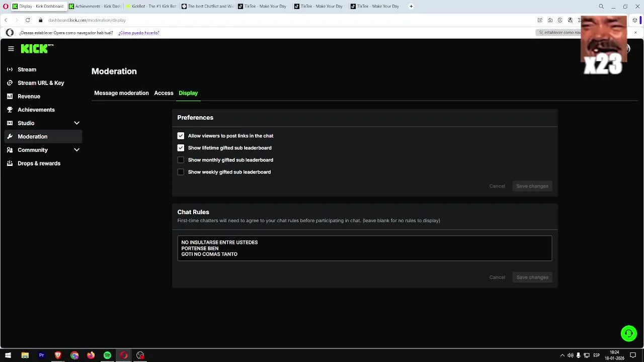Enable show monthly gifted sub leaderboard
This screenshot has width=644, height=362.
[181, 160]
